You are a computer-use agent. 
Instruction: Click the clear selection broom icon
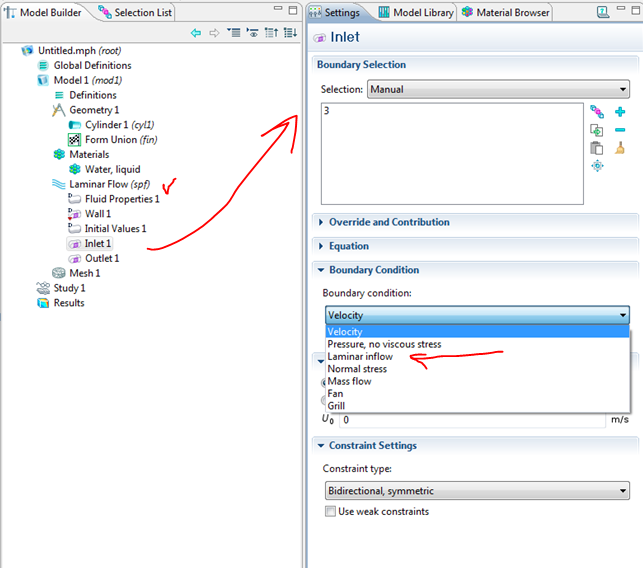[620, 148]
